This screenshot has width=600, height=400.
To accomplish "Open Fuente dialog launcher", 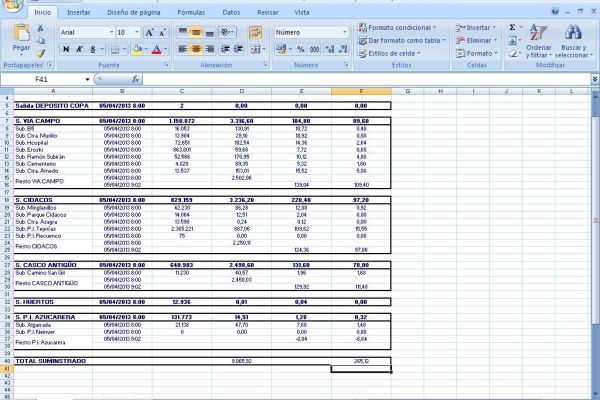I will click(166, 65).
